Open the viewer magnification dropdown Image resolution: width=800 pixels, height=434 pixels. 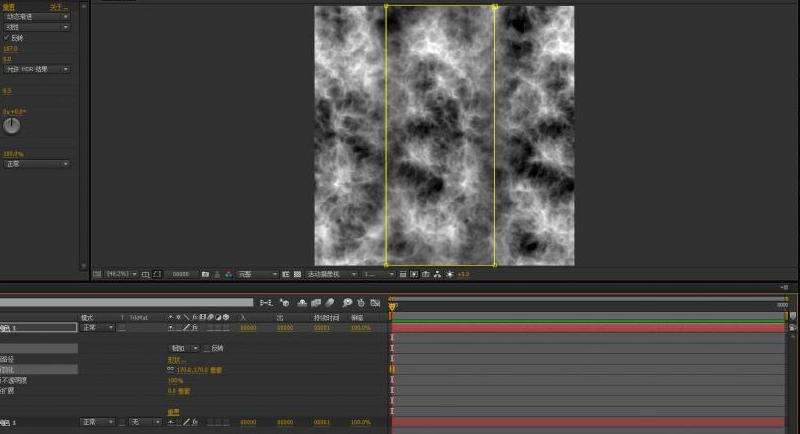[122, 273]
